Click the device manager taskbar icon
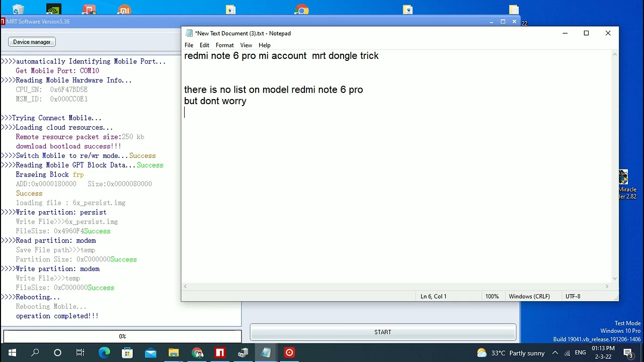644x362 pixels. 243,353
